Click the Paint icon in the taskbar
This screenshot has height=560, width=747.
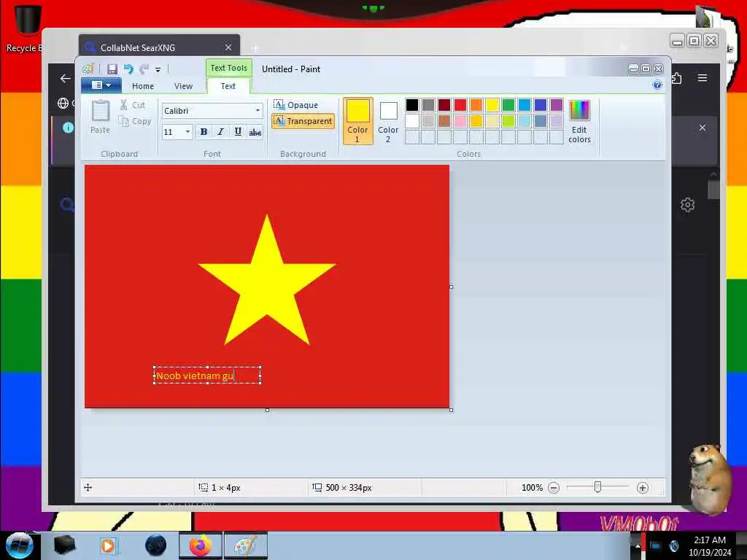click(245, 545)
